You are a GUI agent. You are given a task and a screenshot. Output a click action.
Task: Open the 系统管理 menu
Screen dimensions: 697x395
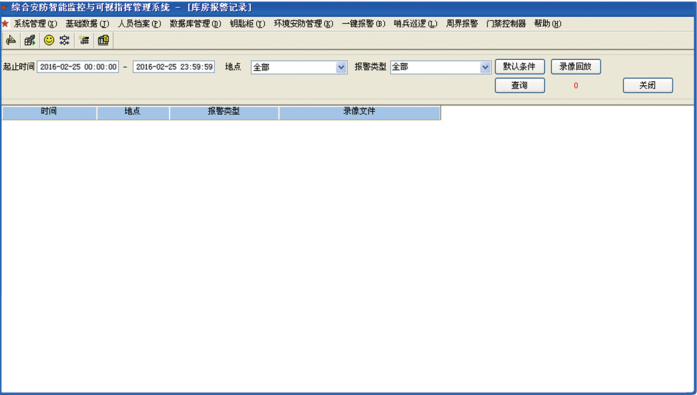point(35,24)
